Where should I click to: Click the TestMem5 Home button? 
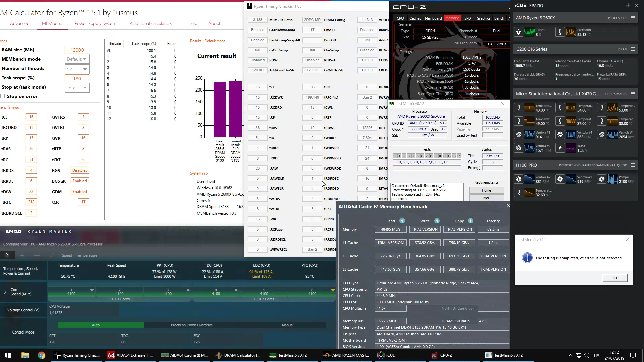[x=486, y=190]
